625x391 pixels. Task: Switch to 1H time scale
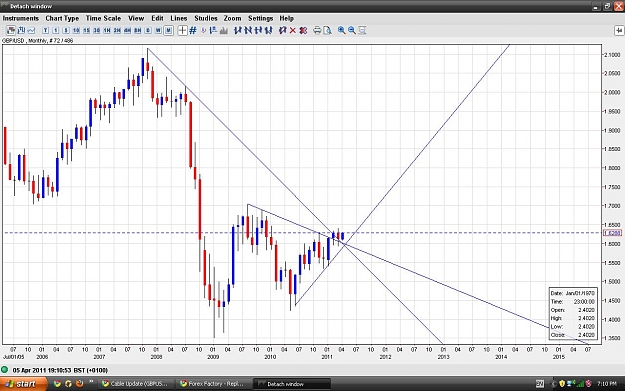coord(107,30)
